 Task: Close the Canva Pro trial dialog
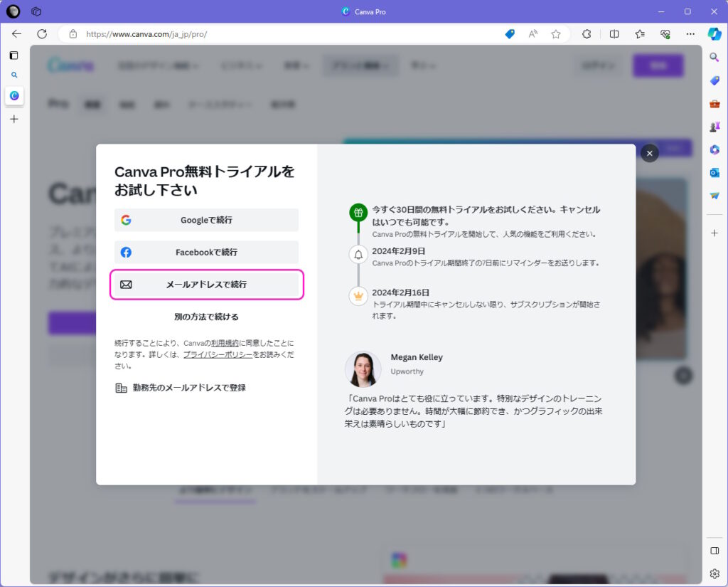650,154
